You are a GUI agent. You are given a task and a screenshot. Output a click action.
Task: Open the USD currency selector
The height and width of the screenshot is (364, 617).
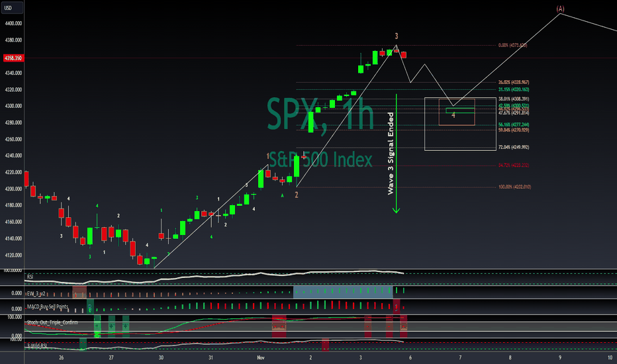12,7
